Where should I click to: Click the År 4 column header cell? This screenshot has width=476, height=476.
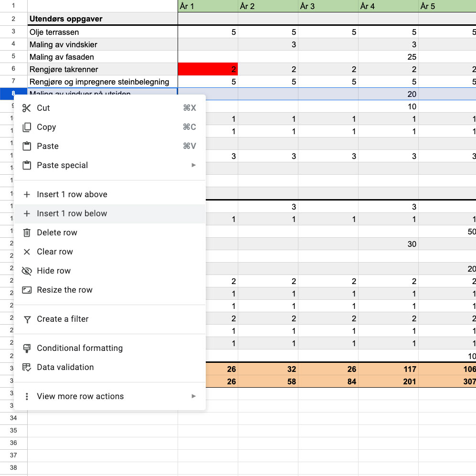tap(388, 6)
